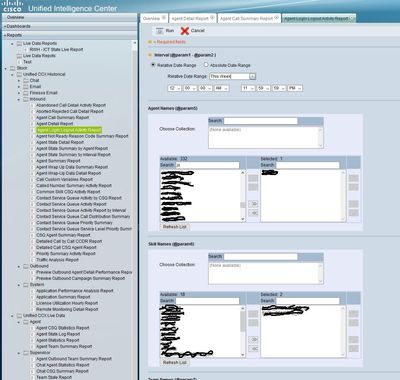Screen dimensions: 400x380
Task: Click the Finesse Email folder icon
Action: (26, 93)
